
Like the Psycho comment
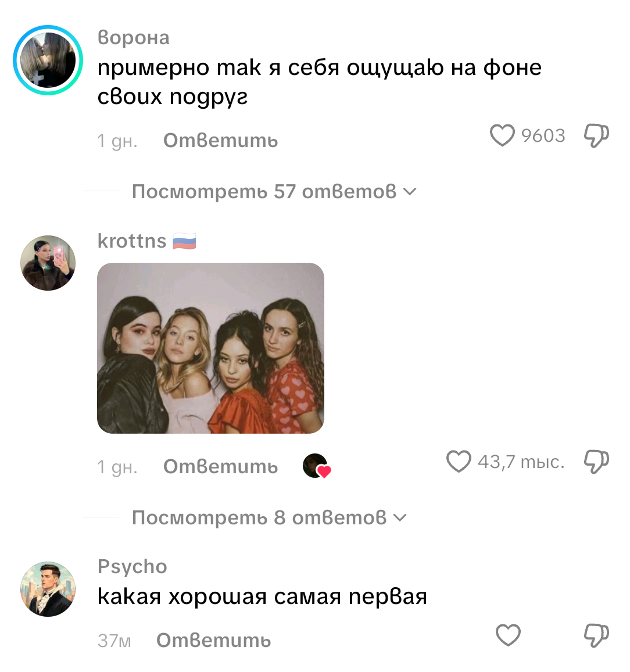509,635
